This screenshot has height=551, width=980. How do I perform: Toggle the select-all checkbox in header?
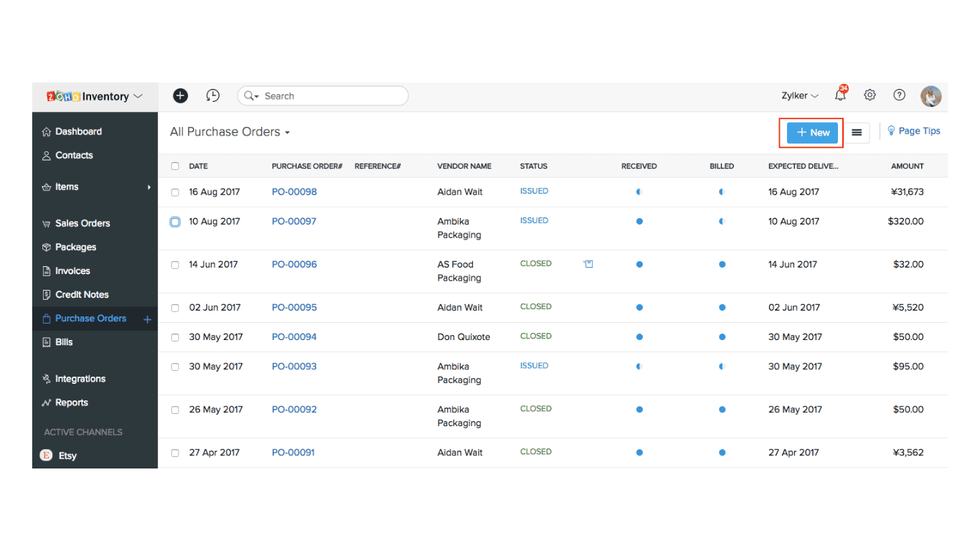[175, 166]
